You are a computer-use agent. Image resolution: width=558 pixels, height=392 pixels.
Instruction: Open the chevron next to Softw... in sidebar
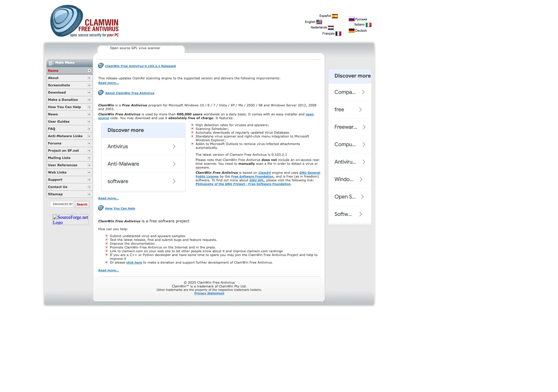pyautogui.click(x=361, y=214)
